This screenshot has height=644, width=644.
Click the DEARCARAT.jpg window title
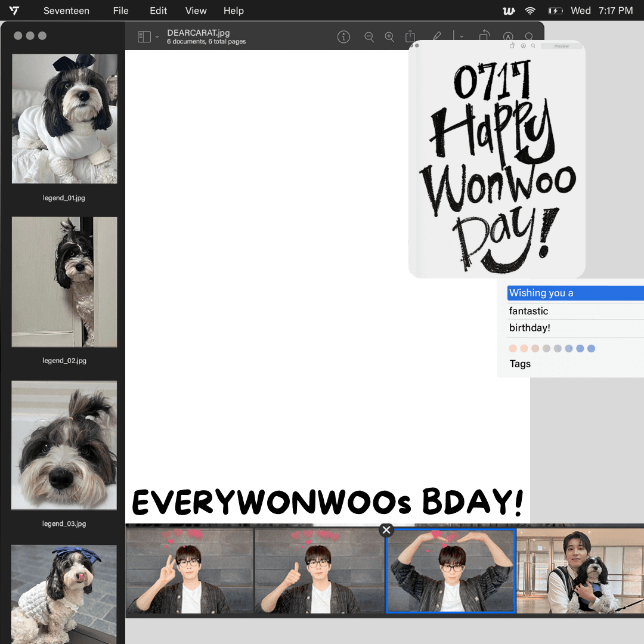tap(199, 33)
